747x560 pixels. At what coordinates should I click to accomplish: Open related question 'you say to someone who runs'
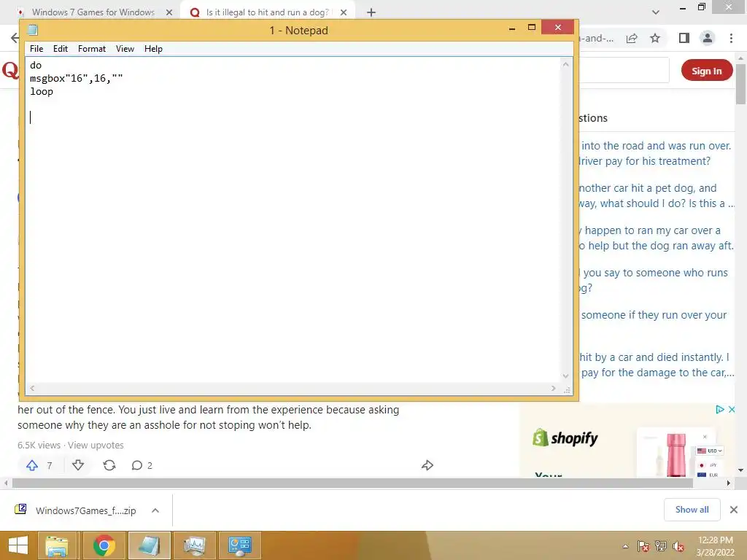[653, 280]
